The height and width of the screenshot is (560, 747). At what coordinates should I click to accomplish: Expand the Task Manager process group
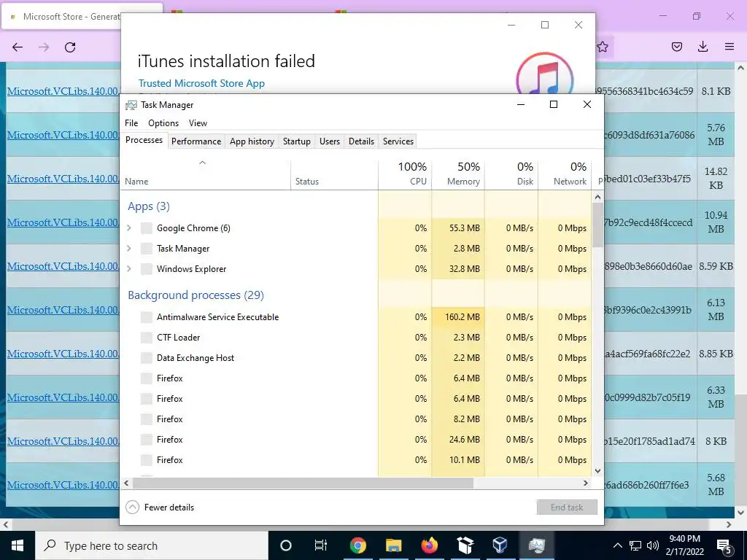click(128, 249)
